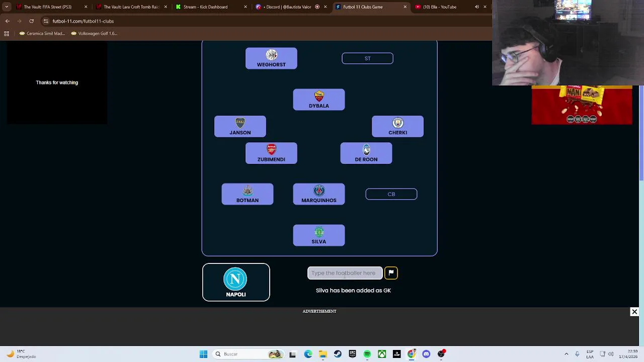
Task: Close the FIFA Street tab
Action: pyautogui.click(x=86, y=7)
